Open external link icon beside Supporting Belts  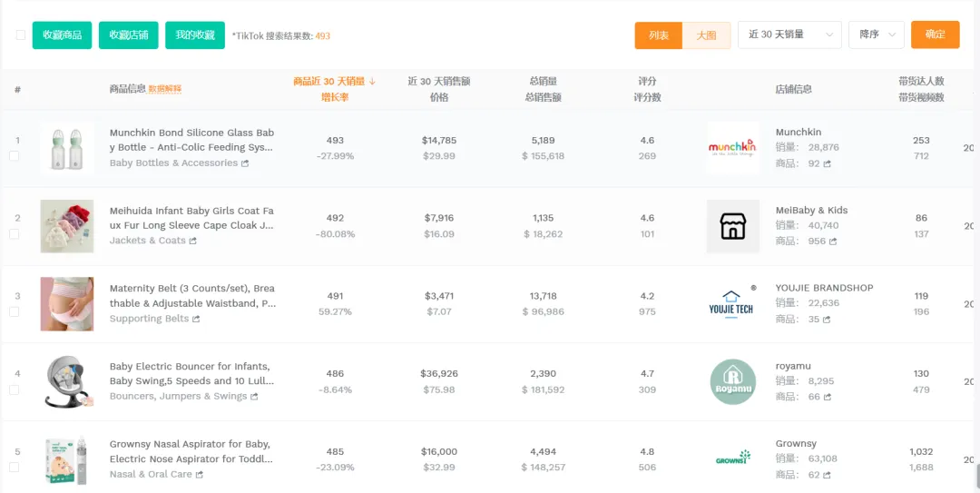[x=196, y=320]
